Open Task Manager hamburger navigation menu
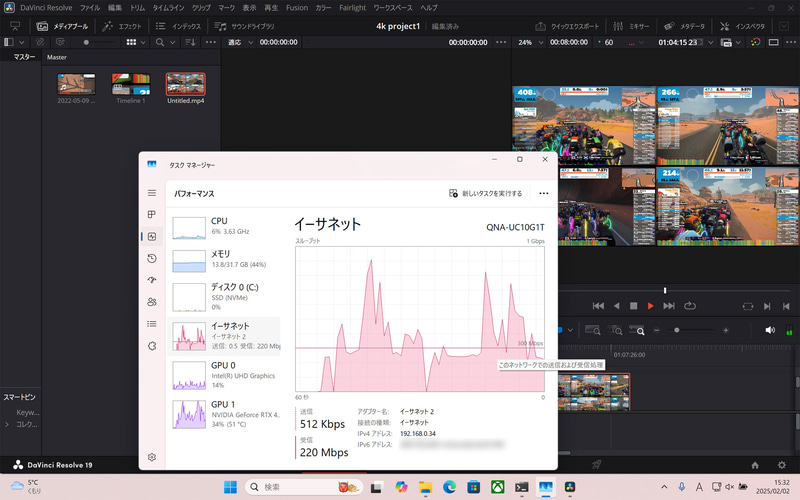The height and width of the screenshot is (500, 800). 152,193
